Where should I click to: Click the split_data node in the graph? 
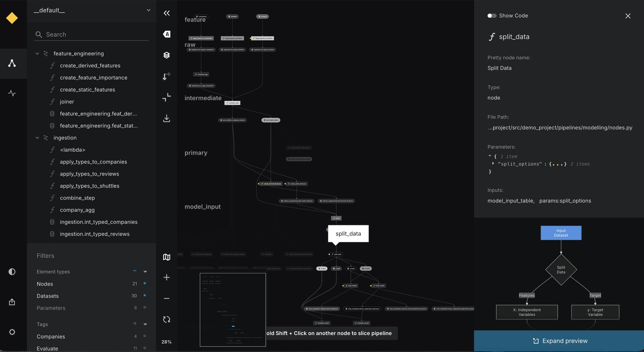[x=336, y=254]
